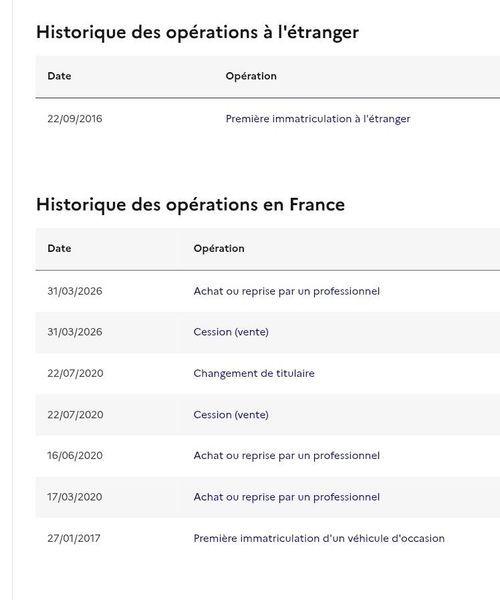Select the 22/09/2016 date cell
The width and height of the screenshot is (500, 600).
point(75,119)
